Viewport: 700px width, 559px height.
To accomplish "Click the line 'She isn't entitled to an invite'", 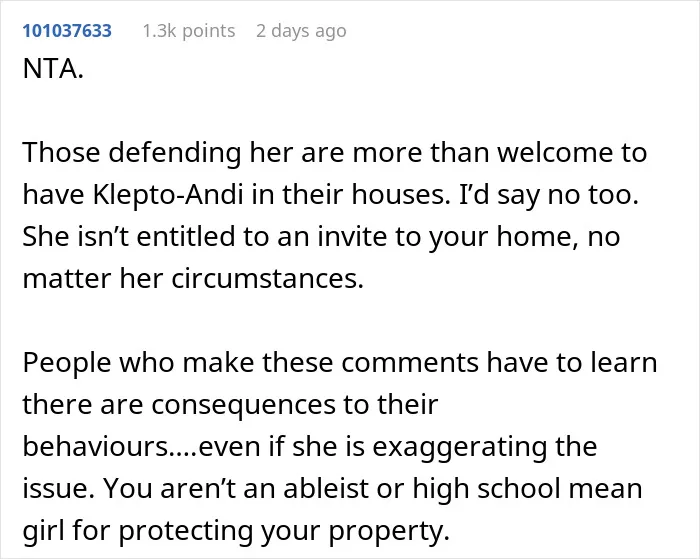I will point(321,236).
